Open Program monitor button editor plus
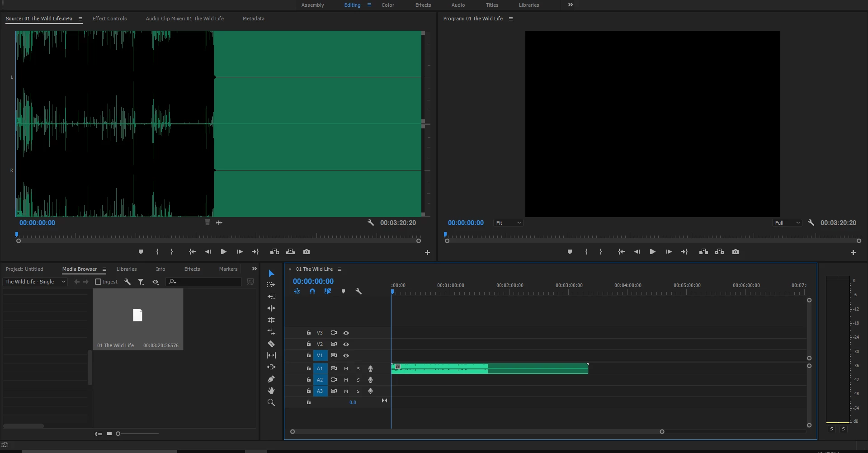 (x=853, y=253)
